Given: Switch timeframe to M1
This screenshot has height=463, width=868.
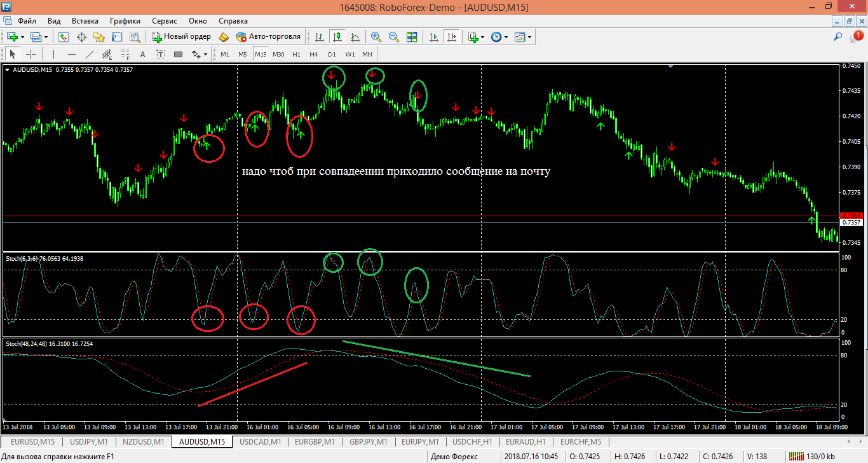Looking at the screenshot, I should coord(225,54).
